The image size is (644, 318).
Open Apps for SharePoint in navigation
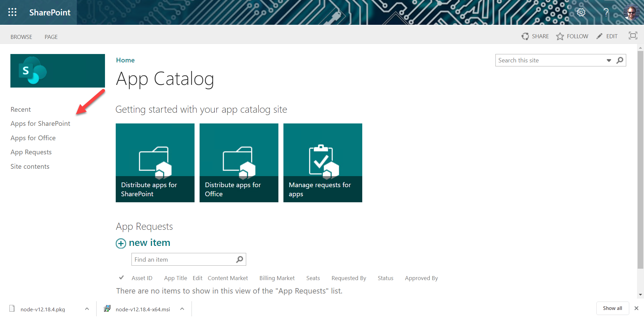click(x=40, y=123)
